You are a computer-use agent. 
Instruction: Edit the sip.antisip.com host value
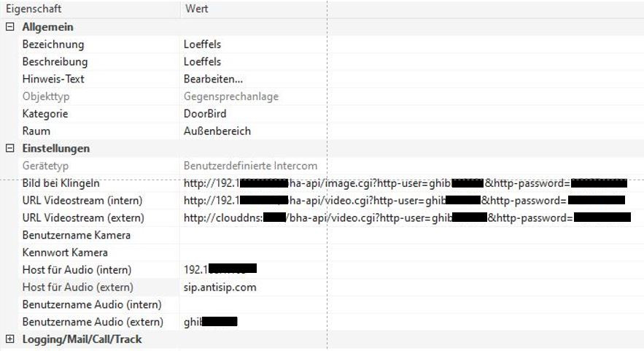(220, 288)
